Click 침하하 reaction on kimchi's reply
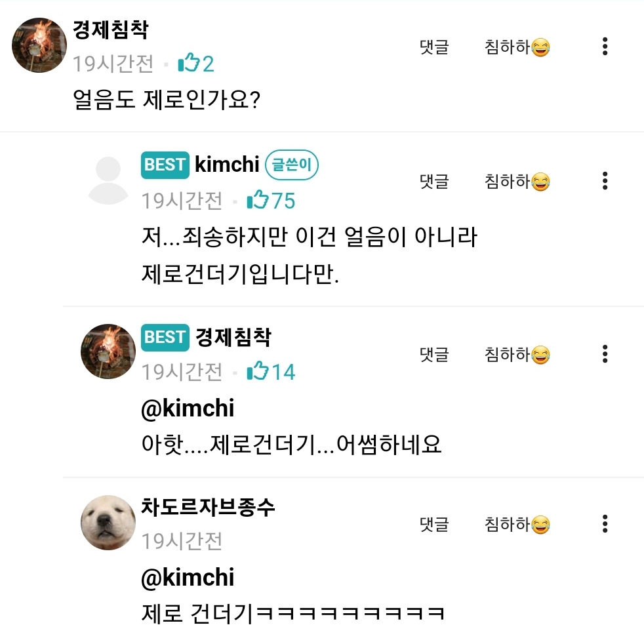This screenshot has height=644, width=644. click(517, 181)
